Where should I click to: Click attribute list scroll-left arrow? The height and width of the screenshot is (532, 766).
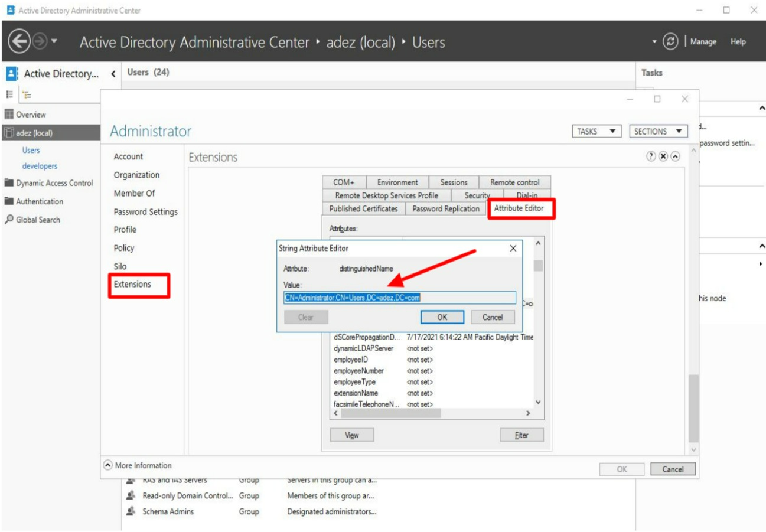(x=336, y=414)
